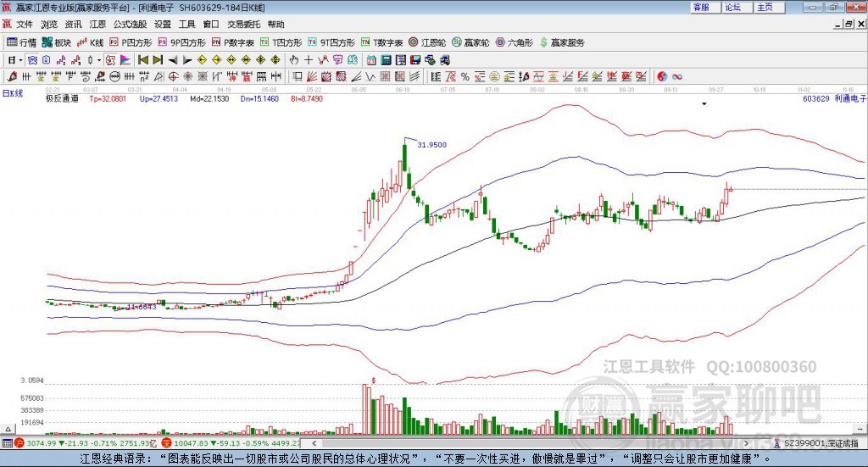Open the 资讯 menu
The image size is (868, 467).
[x=73, y=25]
